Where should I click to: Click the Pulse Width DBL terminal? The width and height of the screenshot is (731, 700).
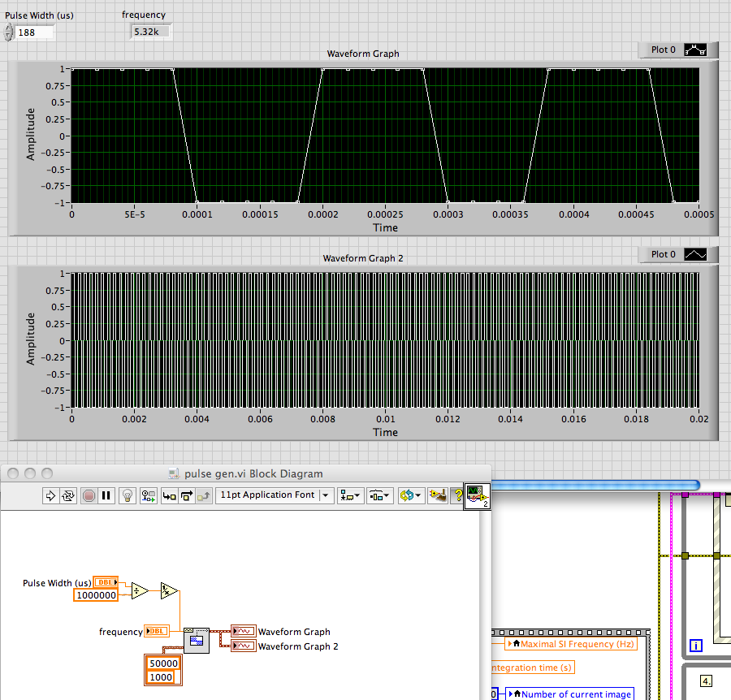[106, 582]
